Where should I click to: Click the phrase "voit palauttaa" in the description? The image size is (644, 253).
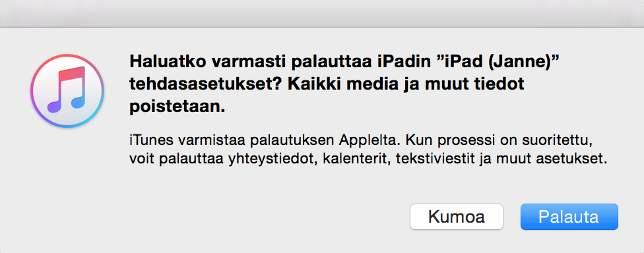(x=177, y=159)
